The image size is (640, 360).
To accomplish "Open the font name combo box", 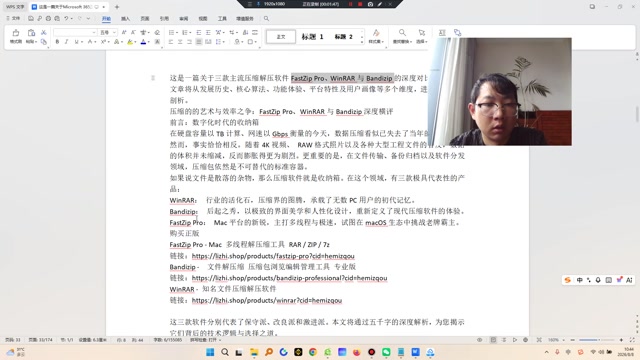I will pyautogui.click(x=75, y=32).
